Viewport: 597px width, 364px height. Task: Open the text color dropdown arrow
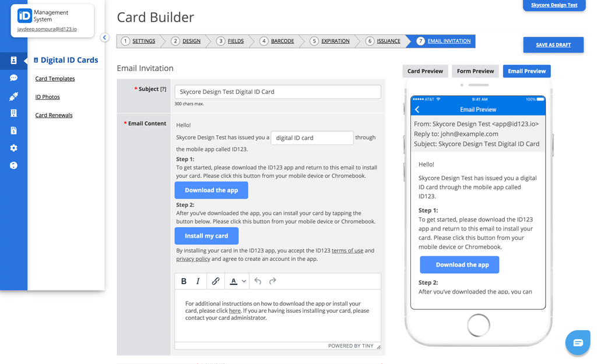[x=244, y=281]
